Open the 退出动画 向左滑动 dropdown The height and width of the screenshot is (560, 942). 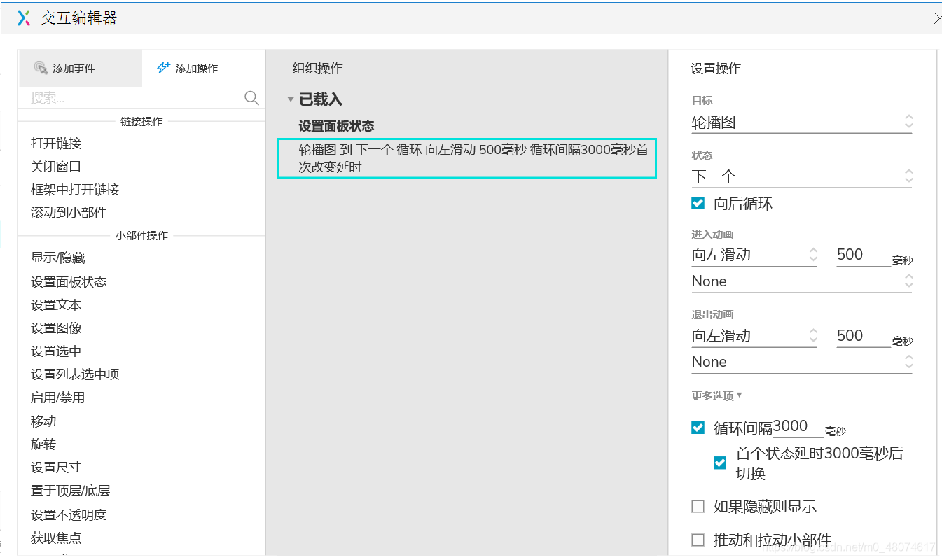pos(754,336)
